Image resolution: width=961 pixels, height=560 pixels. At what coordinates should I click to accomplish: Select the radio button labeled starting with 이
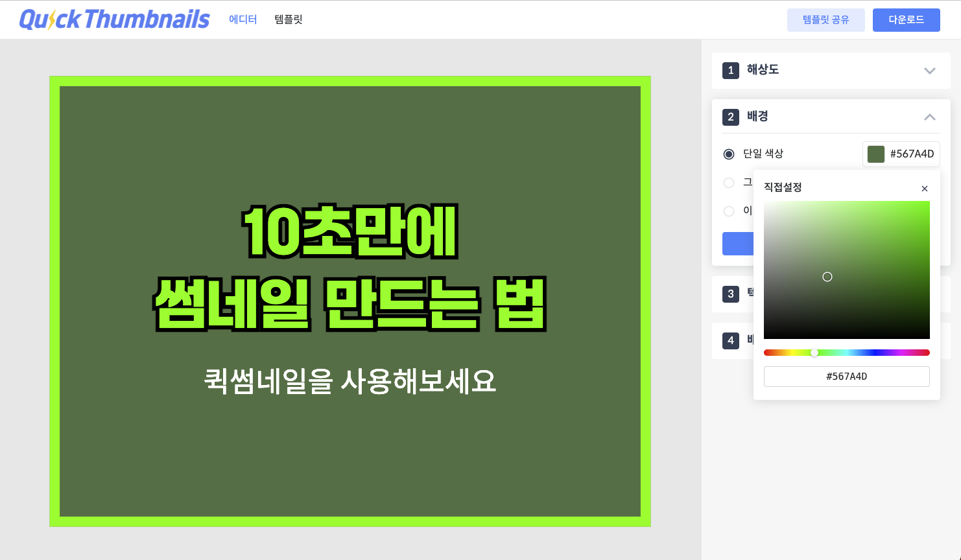[729, 211]
